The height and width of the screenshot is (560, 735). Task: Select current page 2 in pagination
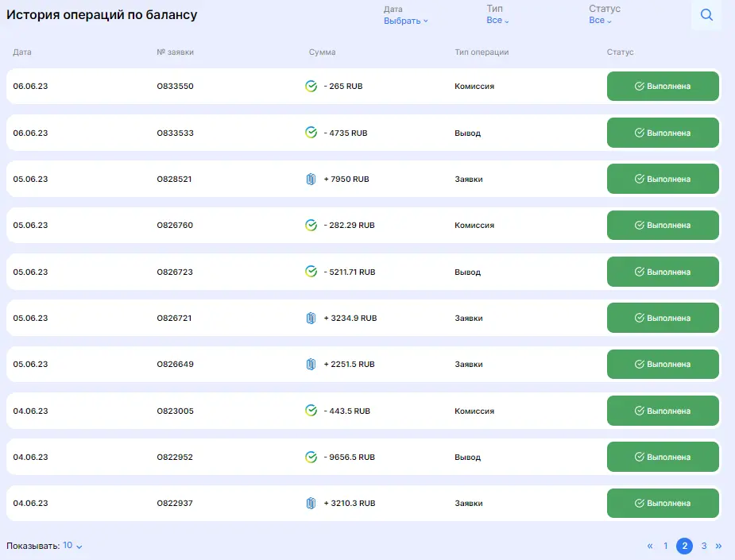[x=684, y=546]
